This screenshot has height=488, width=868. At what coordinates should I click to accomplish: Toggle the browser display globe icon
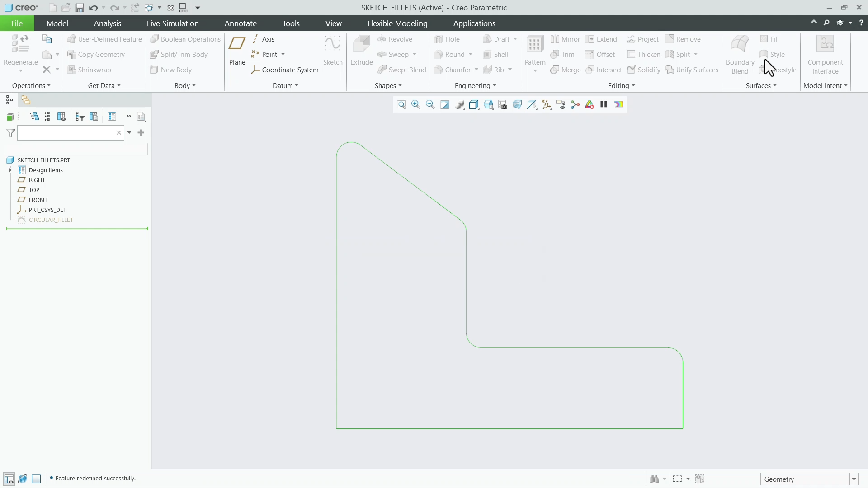point(23,479)
